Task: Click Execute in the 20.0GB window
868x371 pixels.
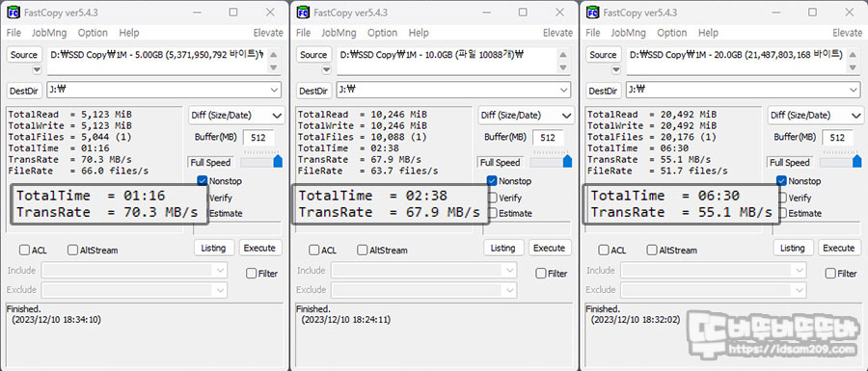Action: click(x=840, y=248)
